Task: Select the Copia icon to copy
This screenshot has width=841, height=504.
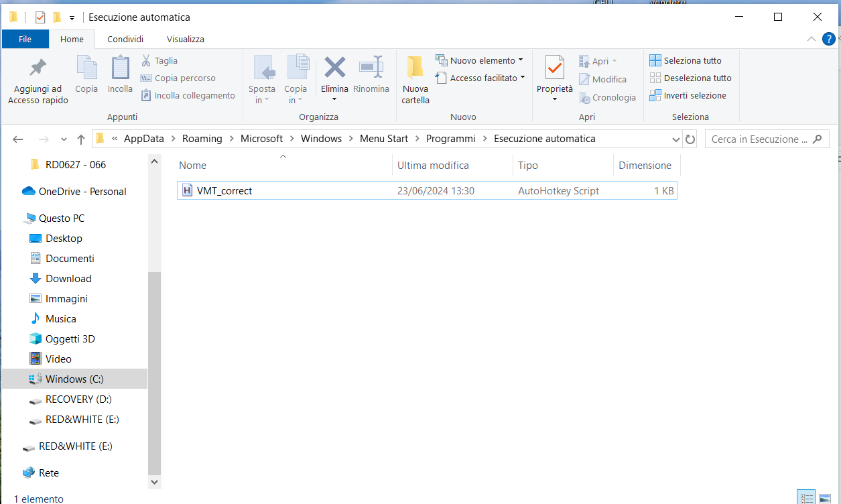Action: pyautogui.click(x=86, y=76)
